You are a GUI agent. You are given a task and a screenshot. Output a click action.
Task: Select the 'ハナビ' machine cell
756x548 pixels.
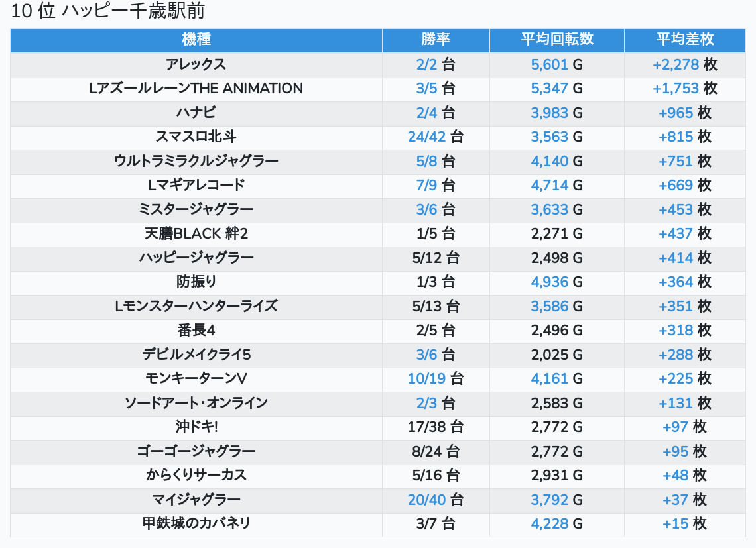(196, 113)
